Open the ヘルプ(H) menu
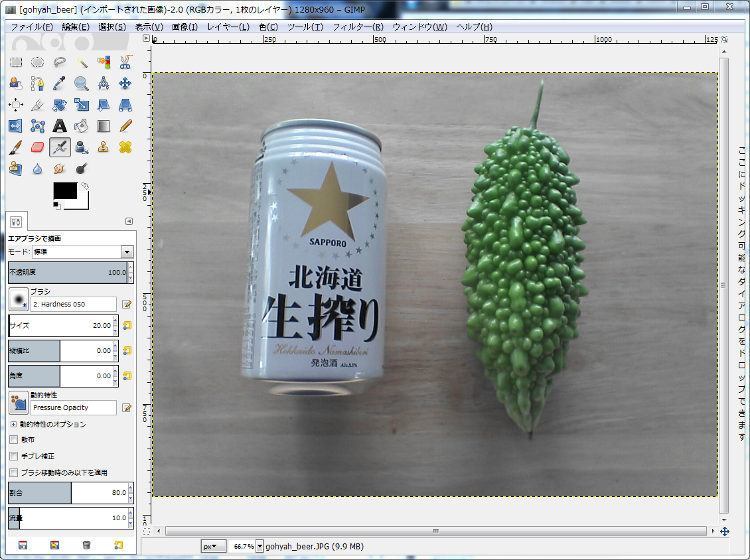750x560 pixels. pos(474,27)
